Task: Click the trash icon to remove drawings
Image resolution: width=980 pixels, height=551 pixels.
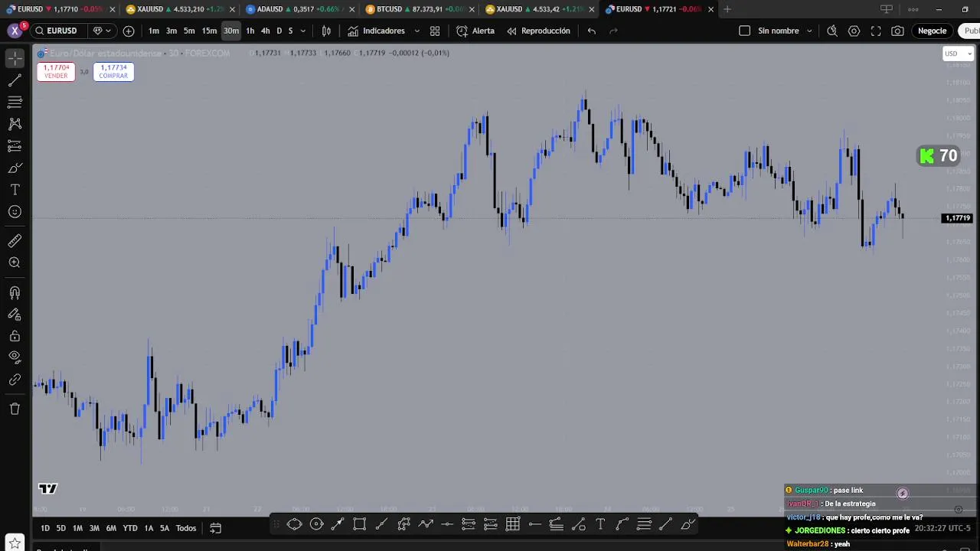Action: [x=15, y=409]
